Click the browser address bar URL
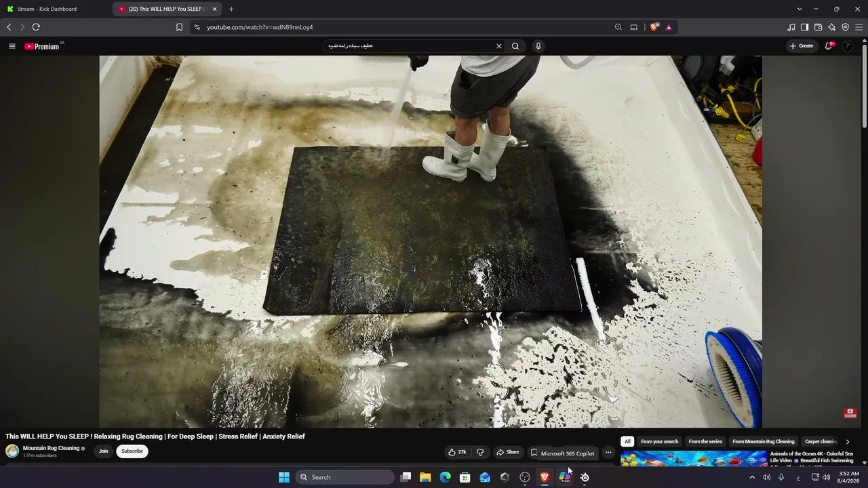The height and width of the screenshot is (488, 868). (260, 27)
